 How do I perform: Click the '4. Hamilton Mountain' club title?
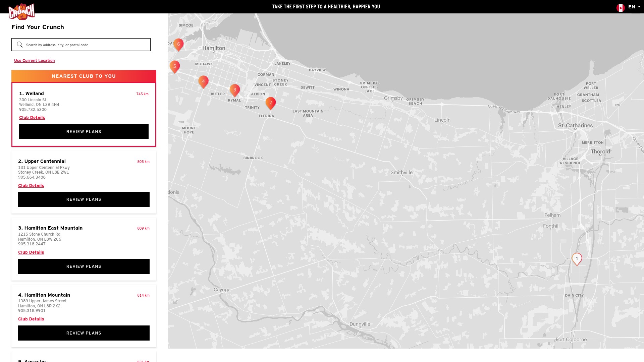click(44, 295)
